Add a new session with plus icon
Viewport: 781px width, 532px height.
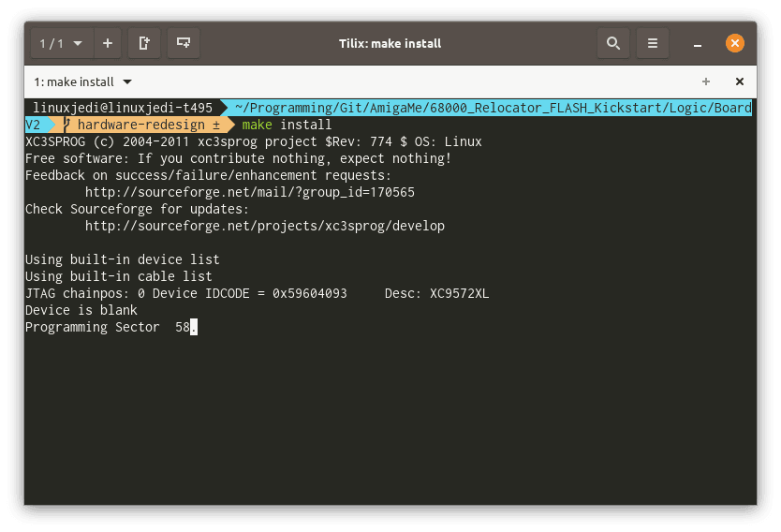(x=107, y=43)
